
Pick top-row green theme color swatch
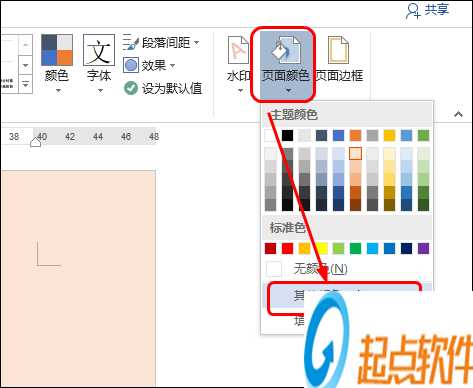coord(423,136)
